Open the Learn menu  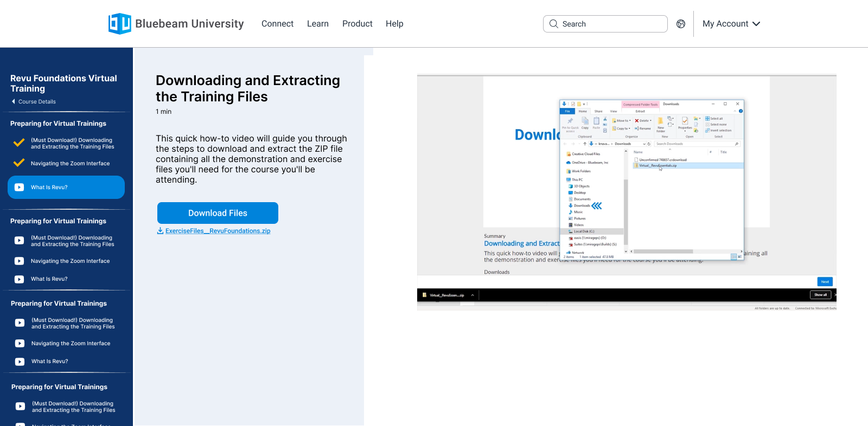pyautogui.click(x=317, y=24)
